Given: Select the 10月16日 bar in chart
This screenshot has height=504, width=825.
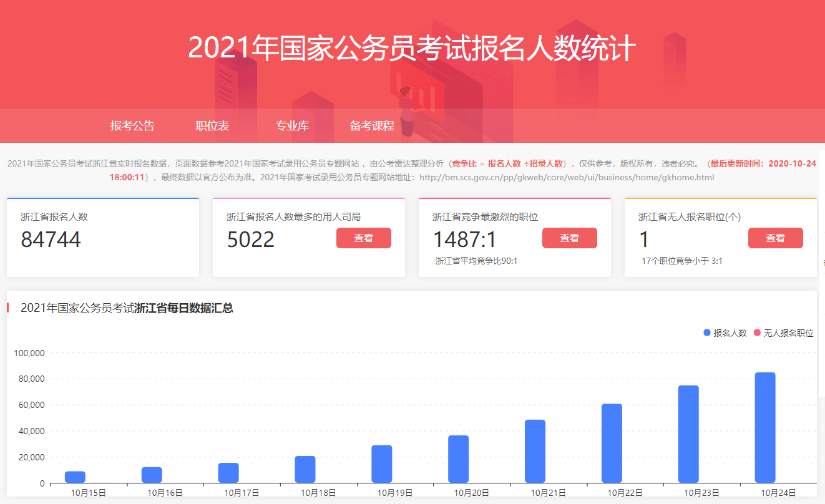Looking at the screenshot, I should tap(152, 475).
